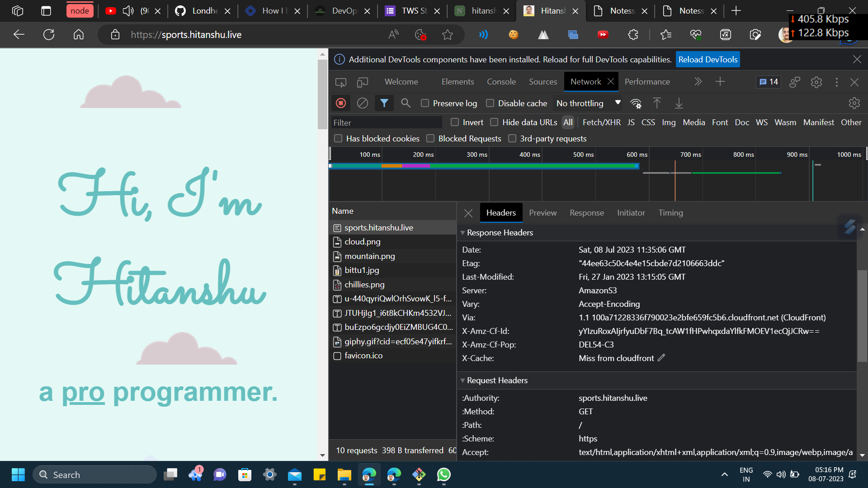Open the browser extensions puzzle icon
This screenshot has width=868, height=488.
(x=633, y=35)
